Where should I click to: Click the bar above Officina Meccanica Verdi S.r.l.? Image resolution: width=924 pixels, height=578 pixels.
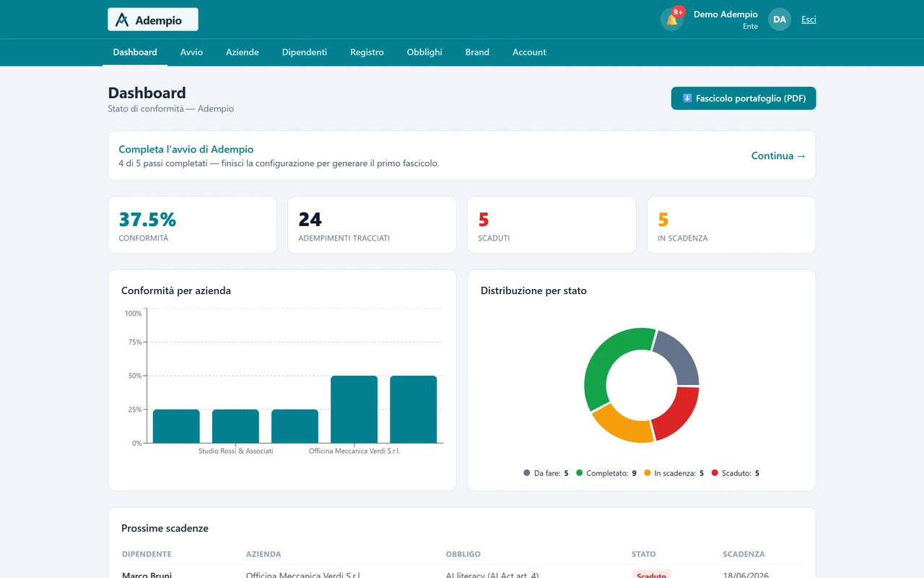tap(354, 409)
